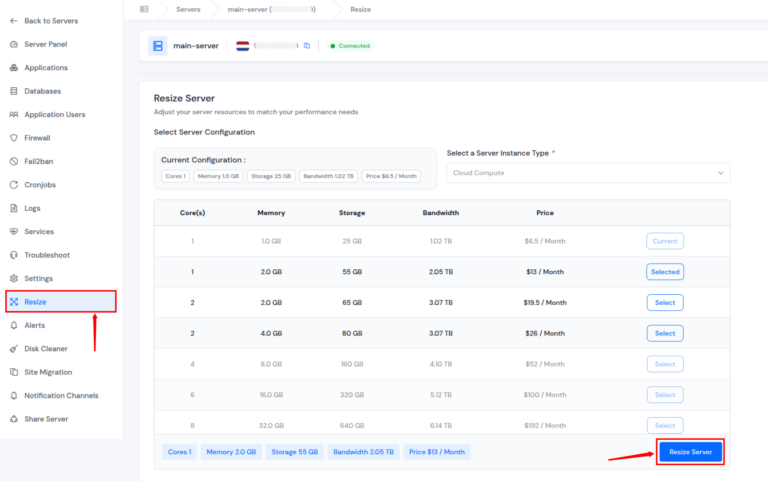
Task: Click the Alerts bell icon
Action: pos(14,325)
